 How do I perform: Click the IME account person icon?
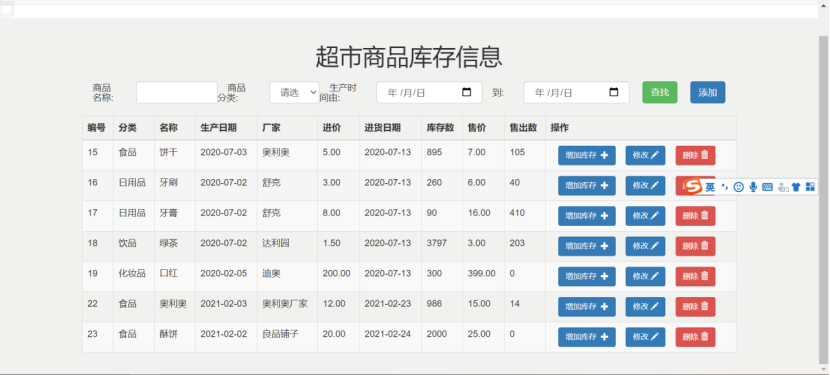pyautogui.click(x=782, y=187)
